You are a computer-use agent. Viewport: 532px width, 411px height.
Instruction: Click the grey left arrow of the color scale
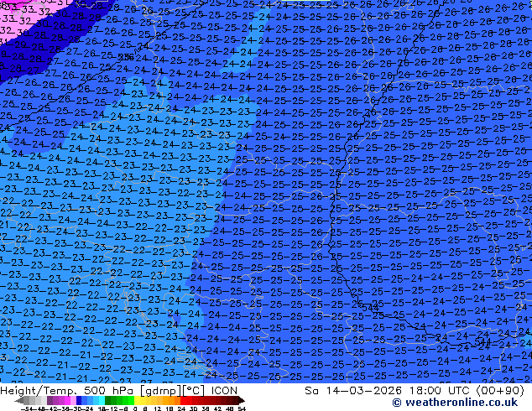19,400
